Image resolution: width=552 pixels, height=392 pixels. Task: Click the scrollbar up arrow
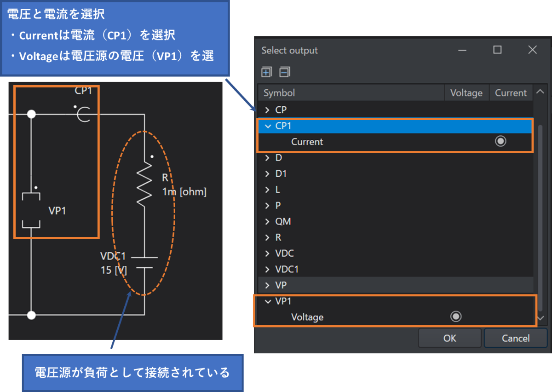(540, 92)
